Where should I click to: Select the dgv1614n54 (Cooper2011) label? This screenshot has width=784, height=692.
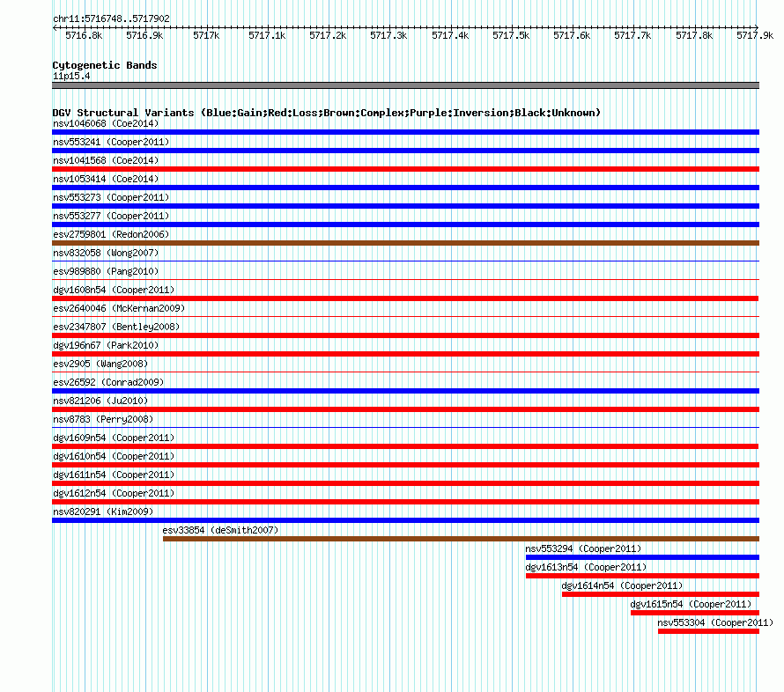pos(622,585)
